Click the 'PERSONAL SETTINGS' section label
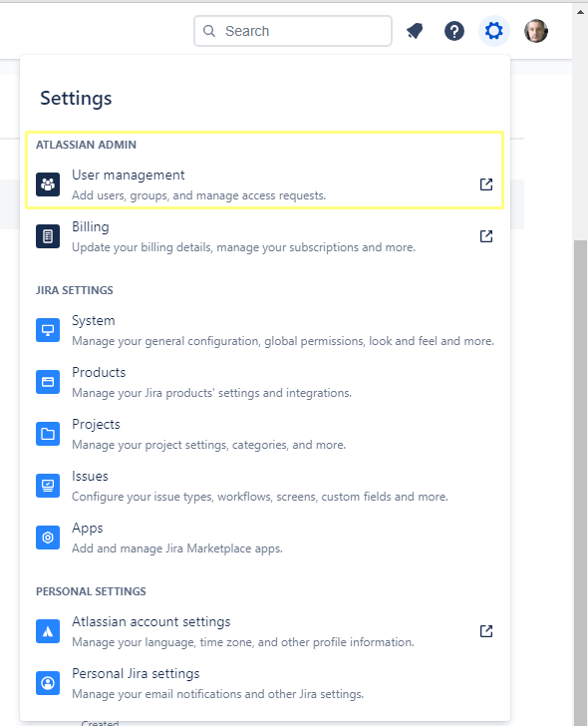The width and height of the screenshot is (588, 726). pyautogui.click(x=91, y=591)
